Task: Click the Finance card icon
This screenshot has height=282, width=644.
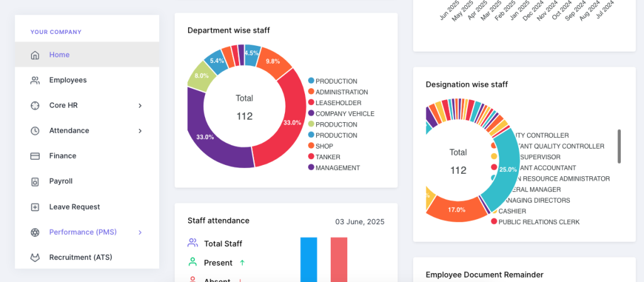Action: coord(35,156)
